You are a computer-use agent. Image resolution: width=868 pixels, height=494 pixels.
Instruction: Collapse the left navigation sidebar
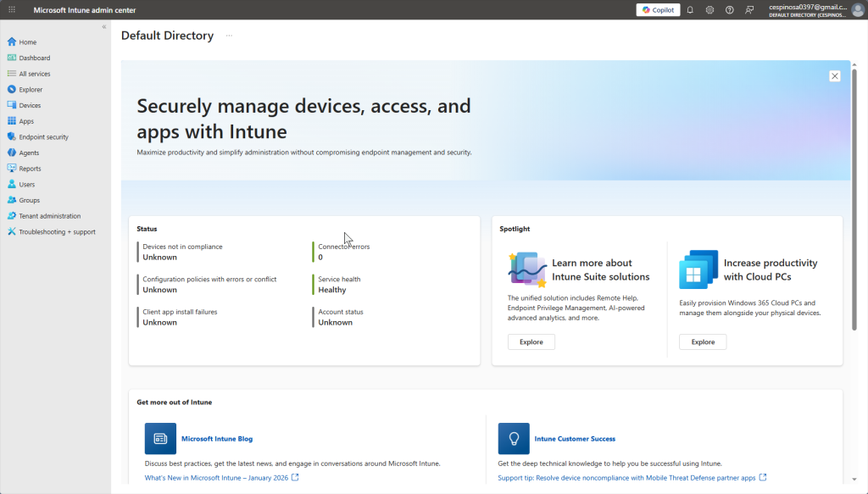tap(104, 27)
